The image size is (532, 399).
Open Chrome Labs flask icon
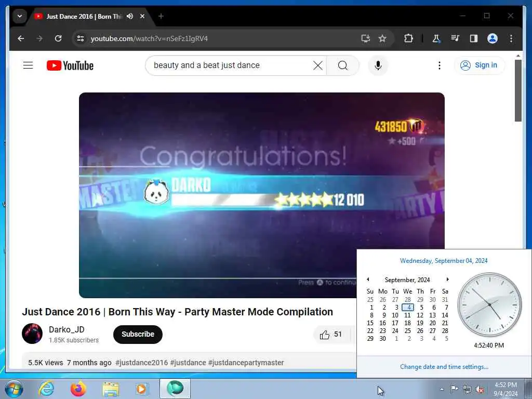[x=436, y=38]
